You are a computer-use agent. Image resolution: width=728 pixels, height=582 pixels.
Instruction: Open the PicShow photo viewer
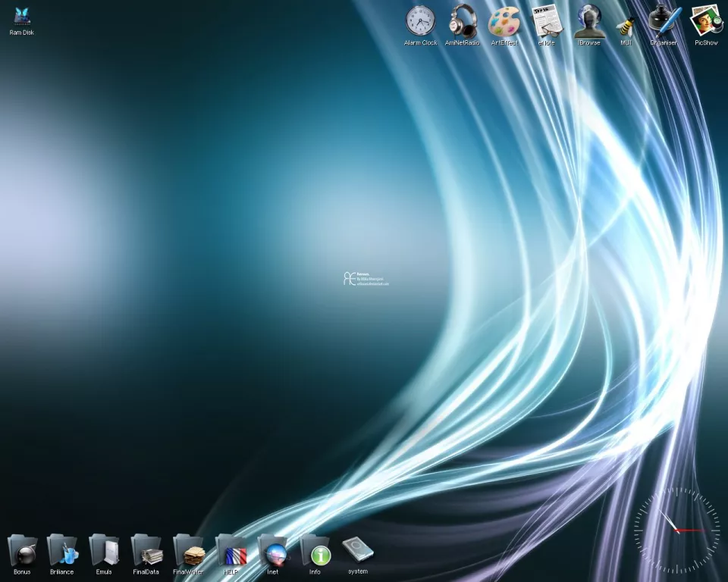click(705, 20)
